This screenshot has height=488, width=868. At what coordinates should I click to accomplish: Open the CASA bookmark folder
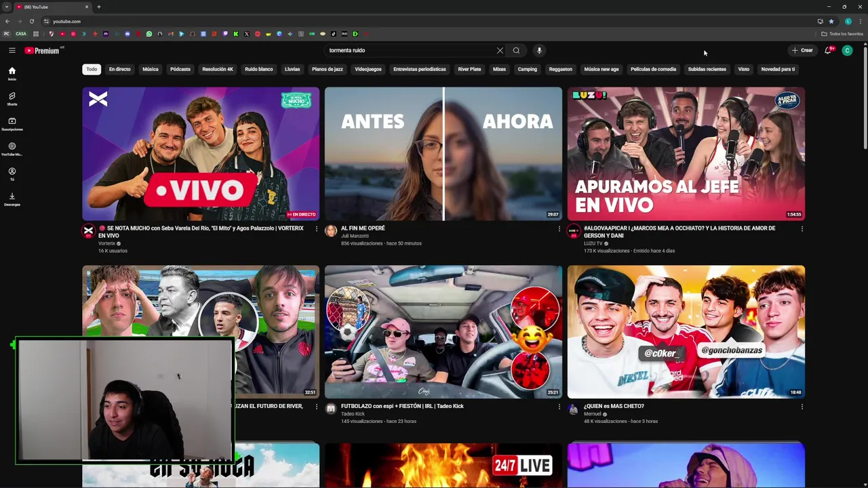[x=21, y=34]
